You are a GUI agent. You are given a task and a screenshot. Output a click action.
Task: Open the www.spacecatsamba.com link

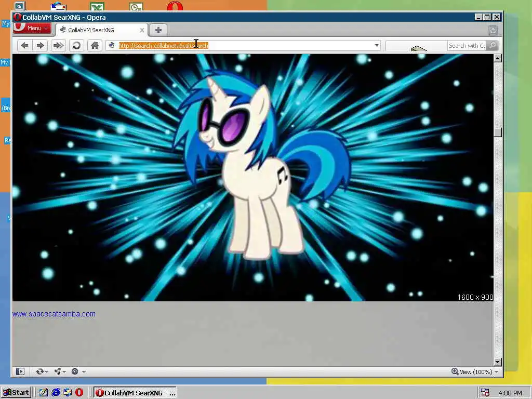click(x=54, y=314)
